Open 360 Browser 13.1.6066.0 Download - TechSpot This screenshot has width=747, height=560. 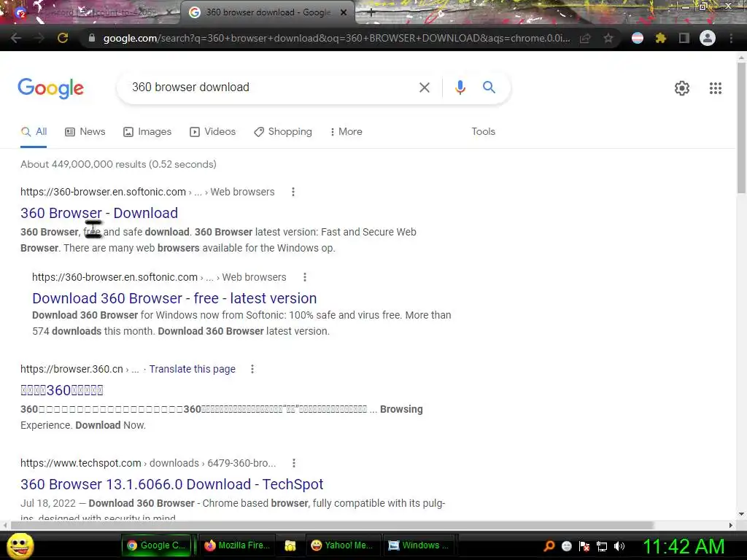(172, 484)
